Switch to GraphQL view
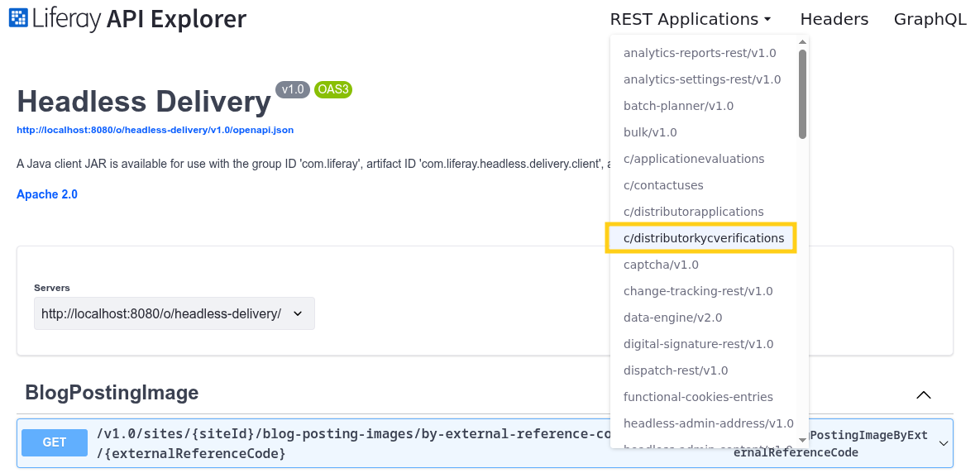The width and height of the screenshot is (980, 473). pos(930,19)
